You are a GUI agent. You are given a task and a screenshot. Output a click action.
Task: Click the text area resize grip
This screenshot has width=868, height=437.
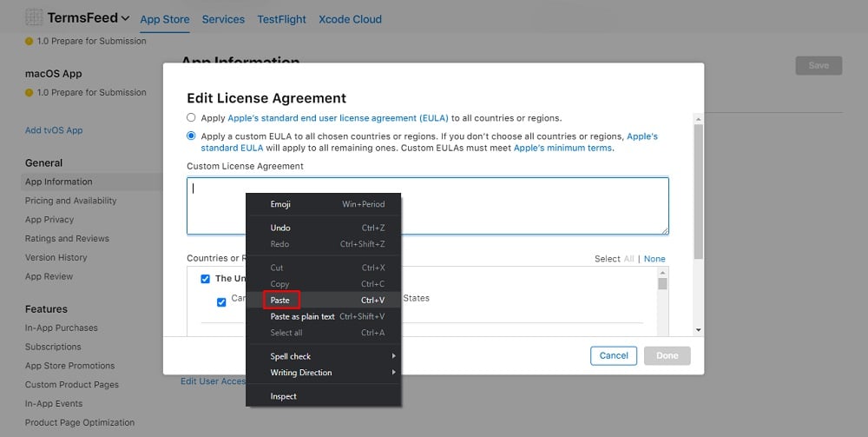665,230
